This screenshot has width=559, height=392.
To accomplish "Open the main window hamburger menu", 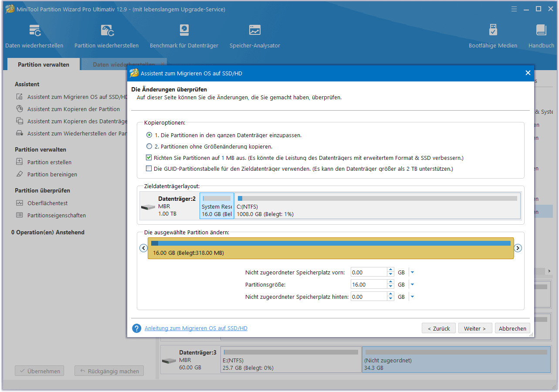I will [x=514, y=9].
